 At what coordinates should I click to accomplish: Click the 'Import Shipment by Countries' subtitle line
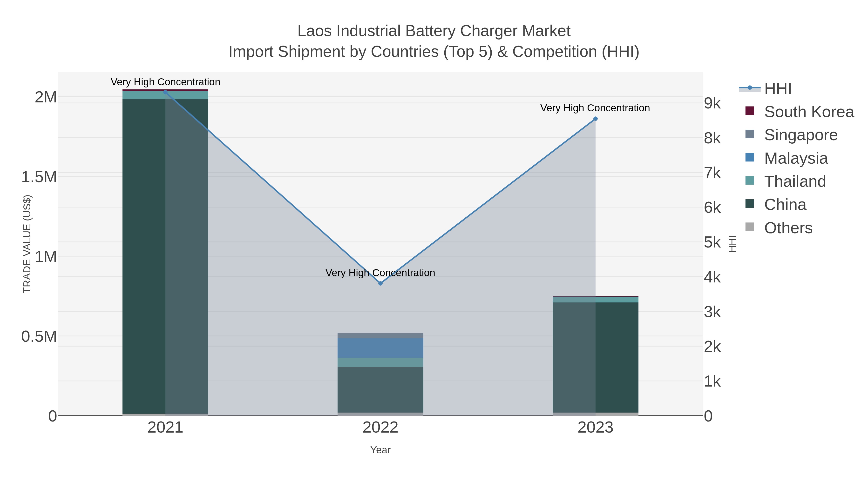click(434, 52)
